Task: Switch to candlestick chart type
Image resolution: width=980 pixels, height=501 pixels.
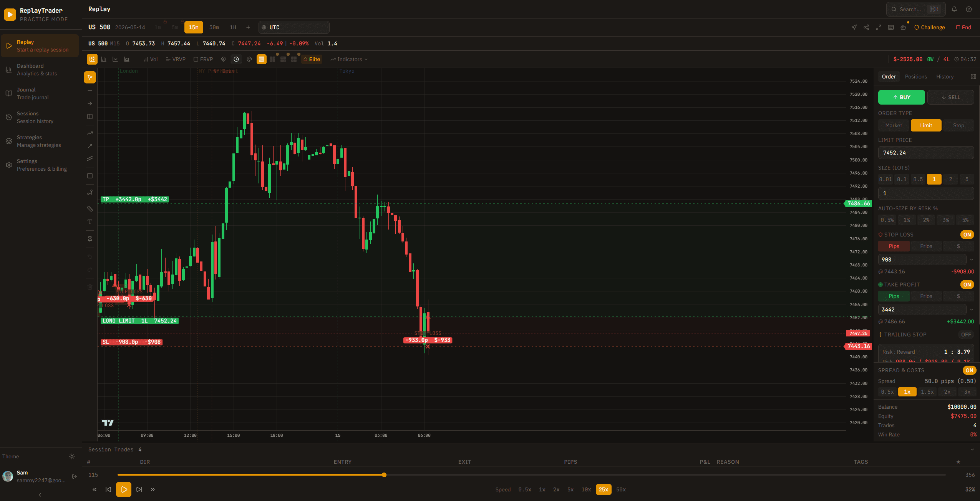Action: pyautogui.click(x=92, y=59)
